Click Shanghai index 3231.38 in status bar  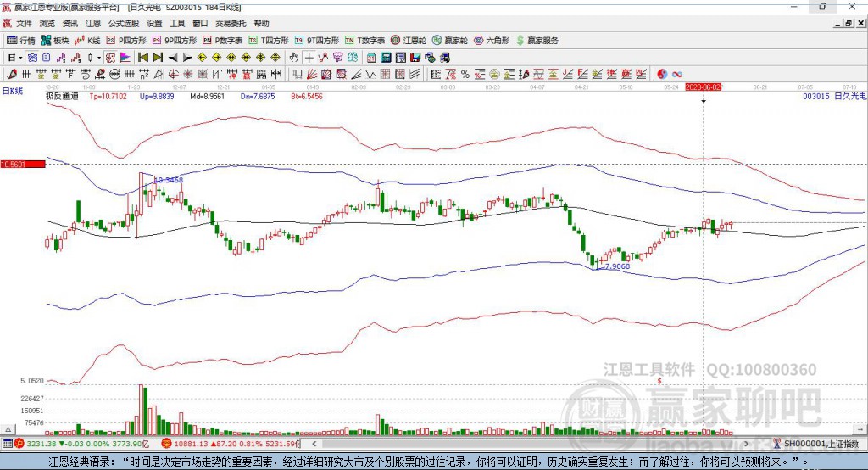[41, 444]
